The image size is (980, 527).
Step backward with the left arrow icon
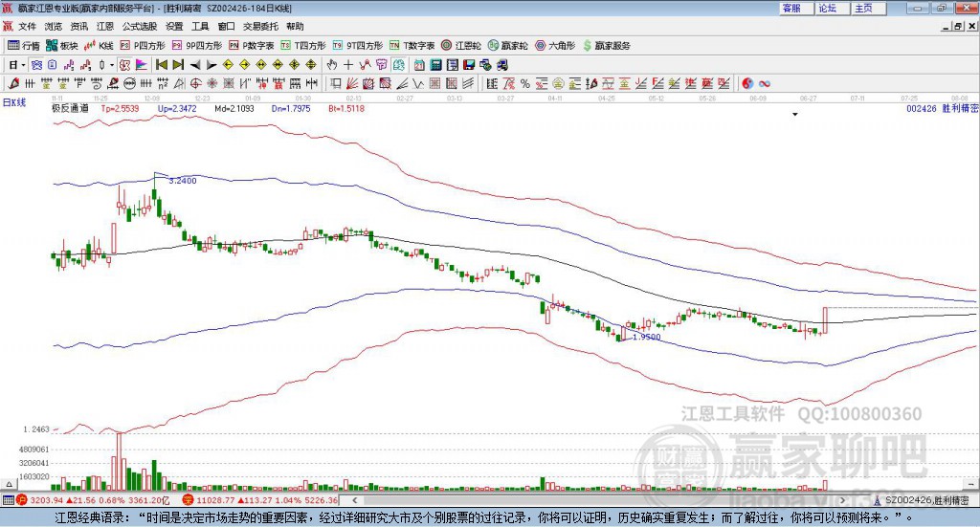[x=195, y=65]
